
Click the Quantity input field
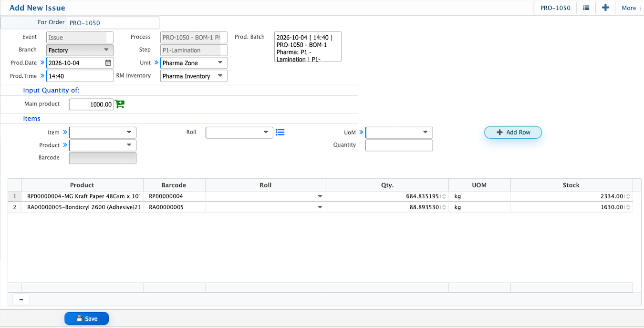pyautogui.click(x=399, y=145)
